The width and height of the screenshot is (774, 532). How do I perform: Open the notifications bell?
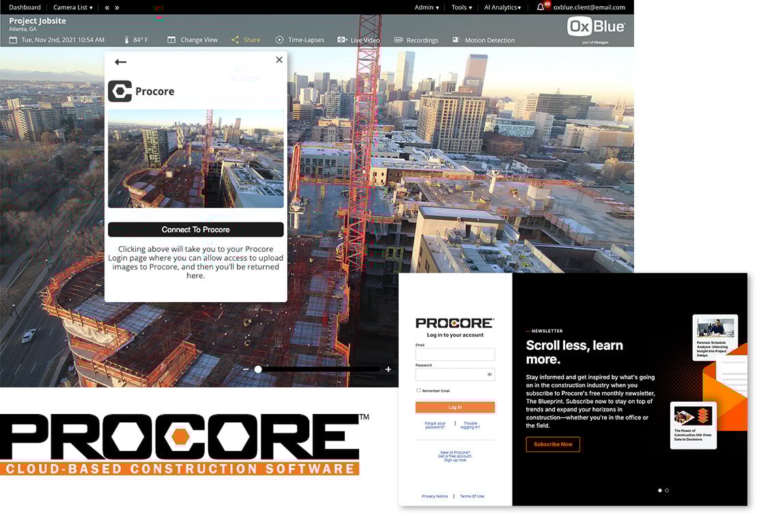point(541,7)
